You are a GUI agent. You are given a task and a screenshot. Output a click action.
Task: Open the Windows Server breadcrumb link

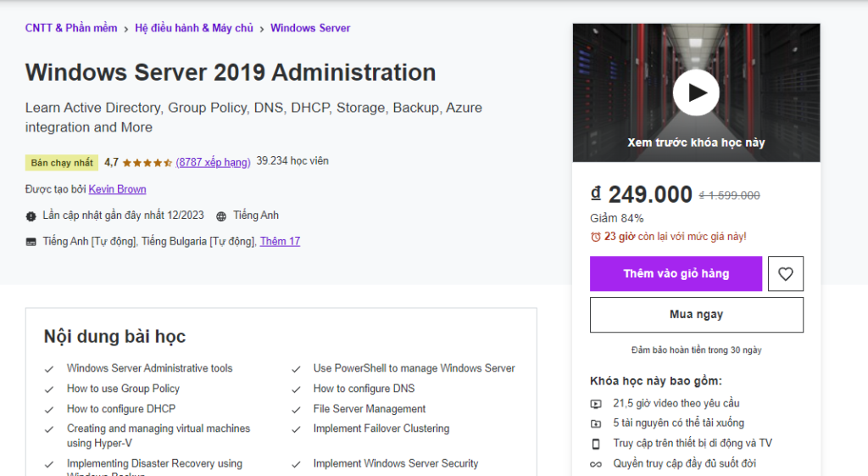[310, 28]
